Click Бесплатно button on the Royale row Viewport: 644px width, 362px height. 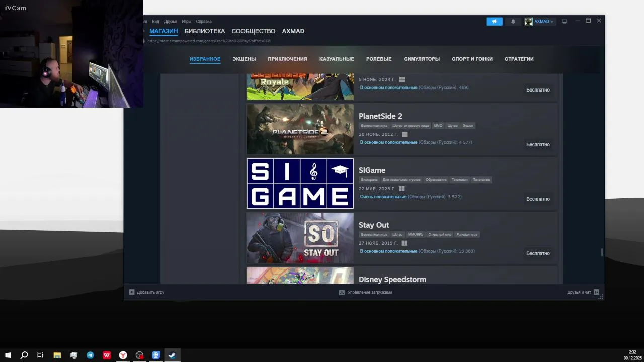[x=538, y=90]
